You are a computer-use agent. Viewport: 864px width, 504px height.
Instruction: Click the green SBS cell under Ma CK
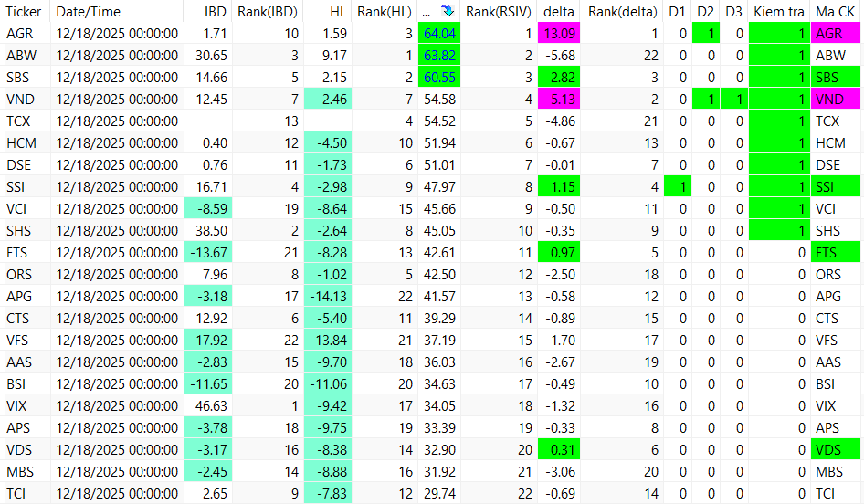point(836,78)
